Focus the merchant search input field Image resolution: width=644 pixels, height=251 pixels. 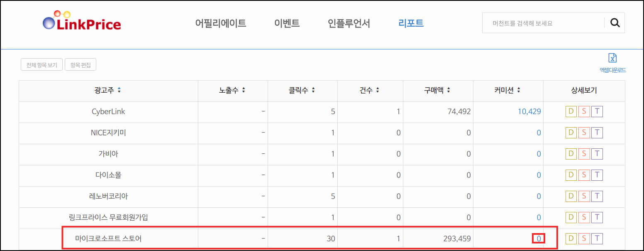[544, 23]
